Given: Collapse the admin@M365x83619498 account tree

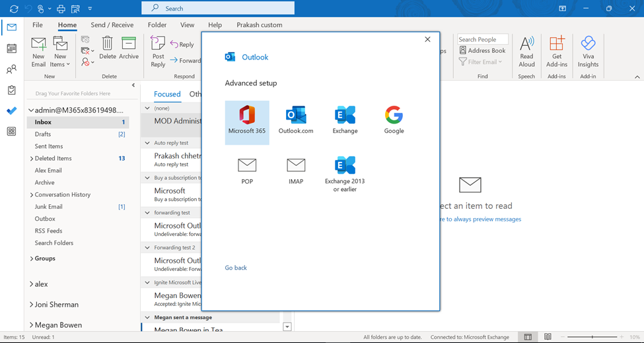Looking at the screenshot, I should coord(31,110).
